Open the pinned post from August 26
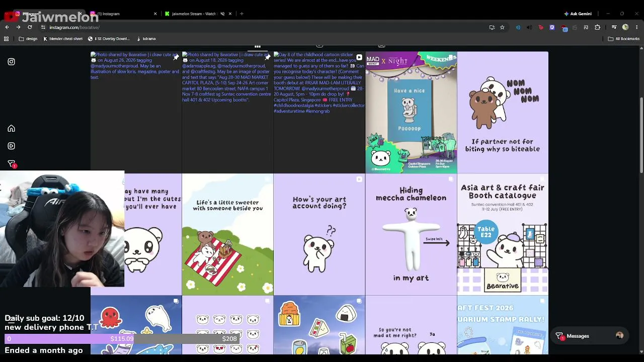This screenshot has width=644, height=362. point(136,112)
